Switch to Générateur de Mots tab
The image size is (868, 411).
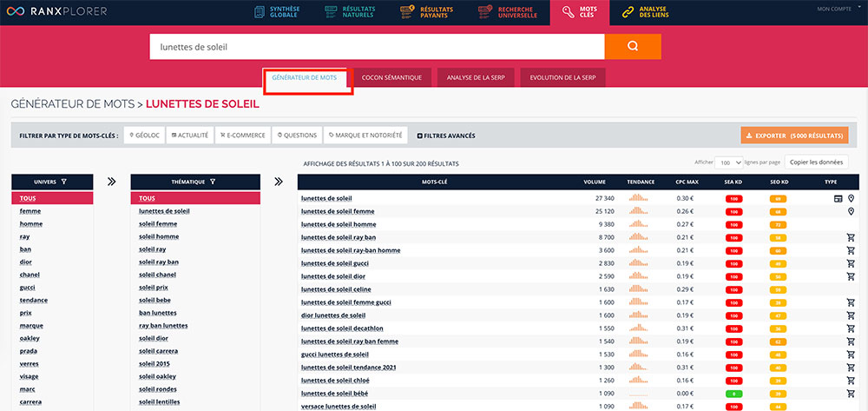point(304,78)
